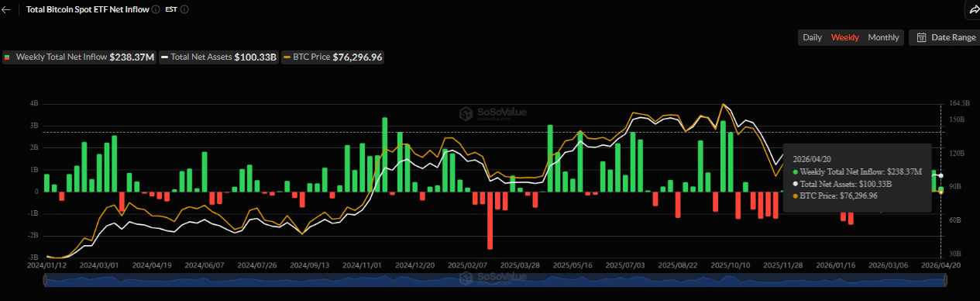Open info icon next to EST label

tap(184, 10)
